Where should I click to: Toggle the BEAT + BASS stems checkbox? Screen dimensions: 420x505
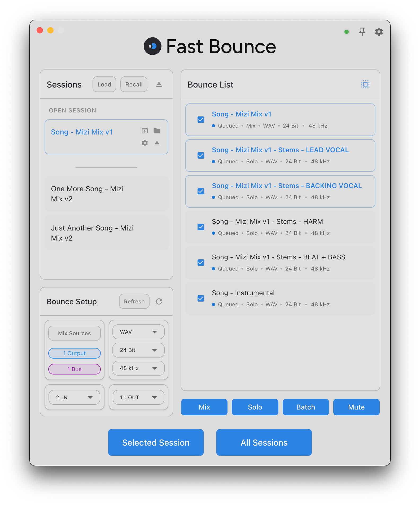(201, 263)
